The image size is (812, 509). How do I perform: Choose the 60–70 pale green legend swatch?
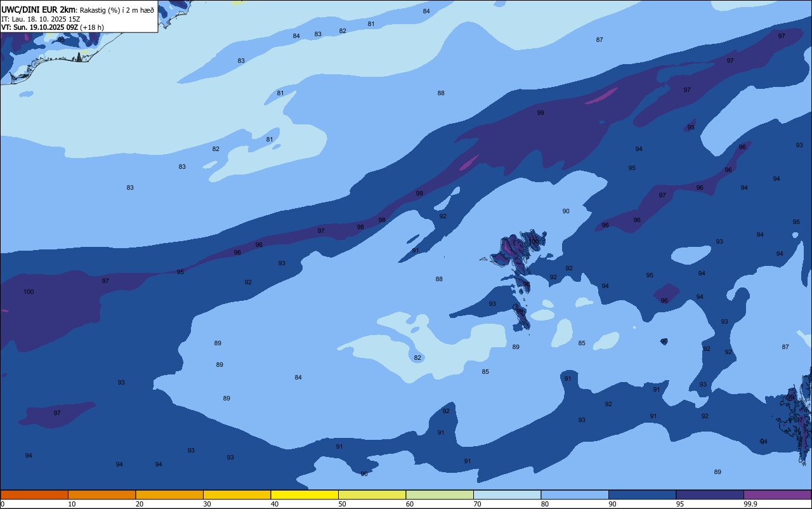pos(440,494)
